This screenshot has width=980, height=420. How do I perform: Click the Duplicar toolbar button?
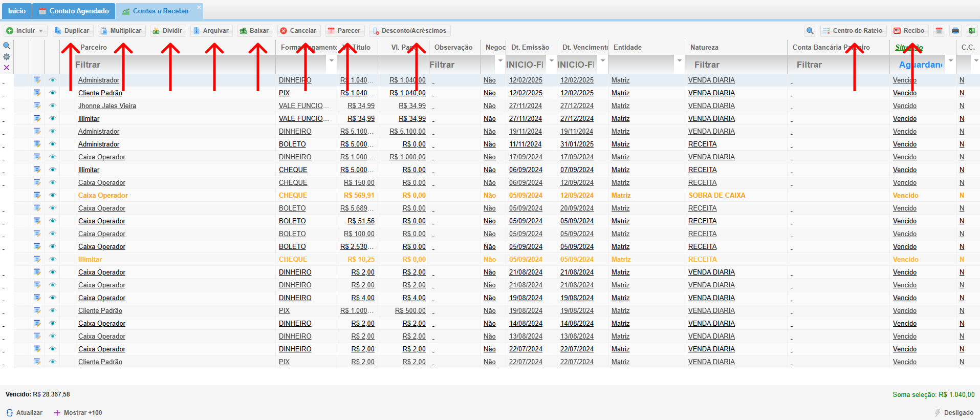coord(72,31)
